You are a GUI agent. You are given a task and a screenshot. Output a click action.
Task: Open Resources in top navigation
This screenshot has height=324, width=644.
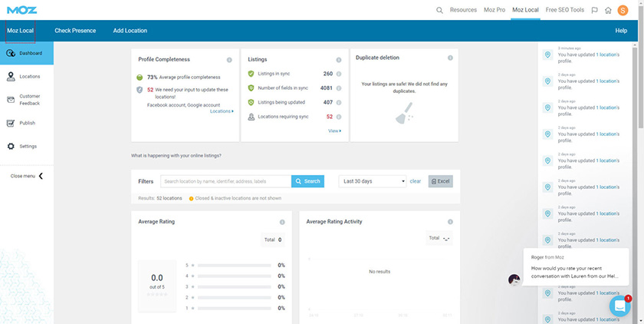[x=463, y=10]
